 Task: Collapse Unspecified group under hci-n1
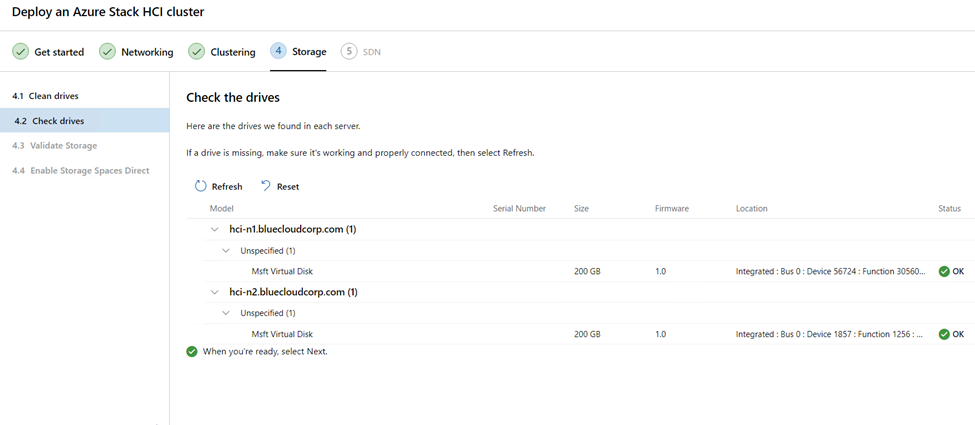click(x=227, y=251)
